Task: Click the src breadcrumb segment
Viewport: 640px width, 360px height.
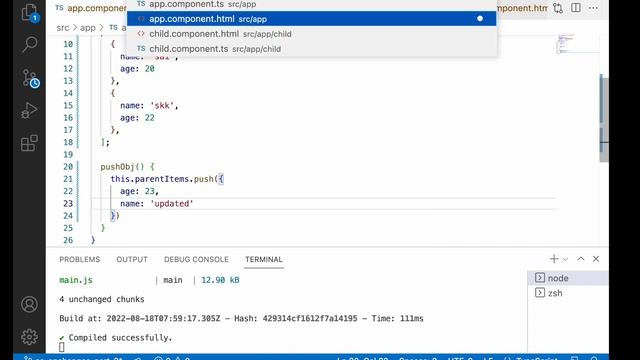Action: point(63,28)
